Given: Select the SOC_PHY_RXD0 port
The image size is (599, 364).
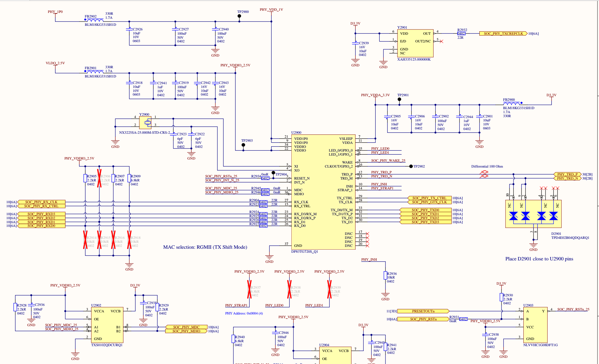Looking at the screenshot, I should 41,226.
